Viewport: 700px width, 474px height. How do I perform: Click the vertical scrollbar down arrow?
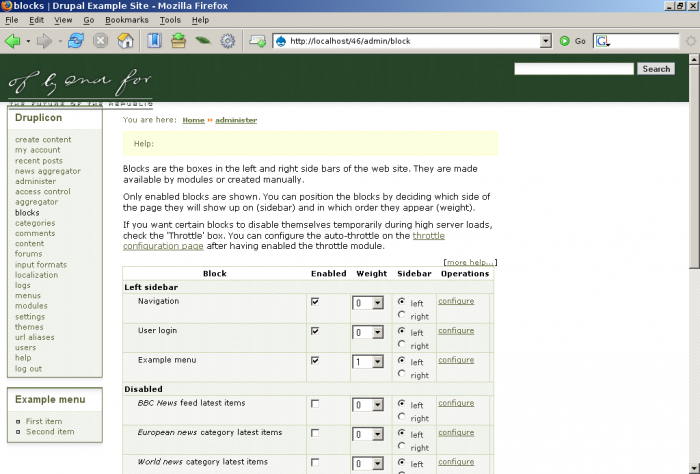point(694,467)
